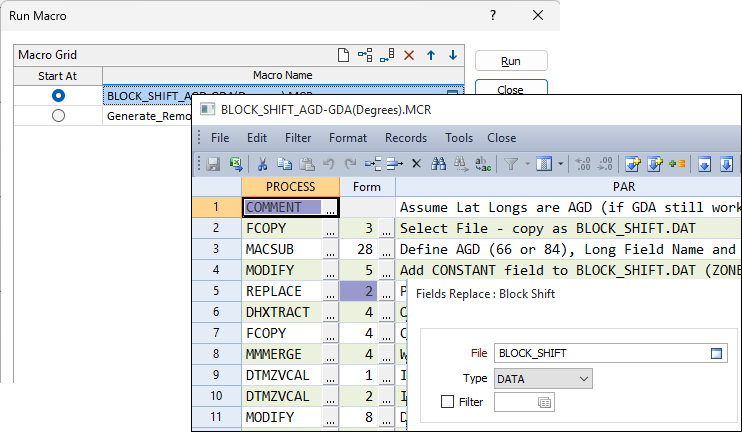Click the Form column header
This screenshot has height=432, width=742.
coord(367,187)
